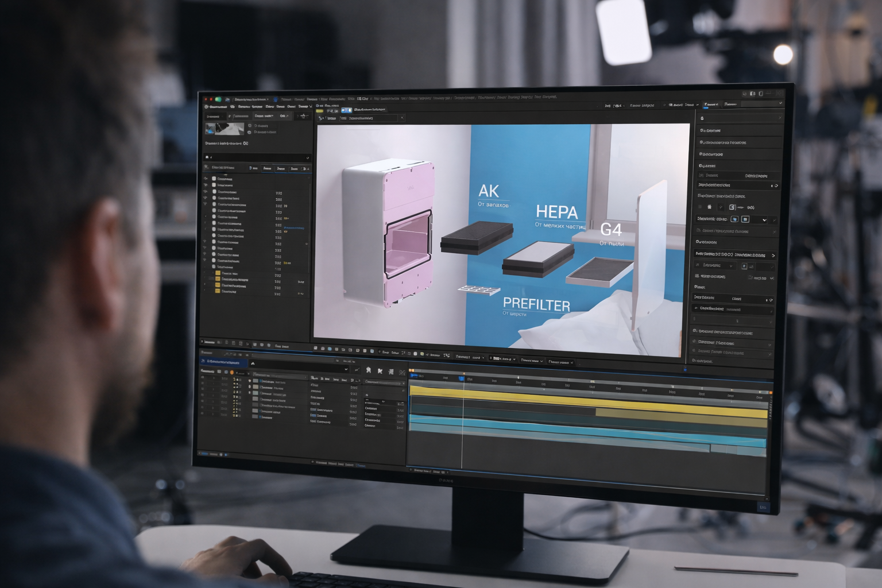
Task: Switch to the blue-highlighted composition tab above the timeline
Action: point(223,362)
